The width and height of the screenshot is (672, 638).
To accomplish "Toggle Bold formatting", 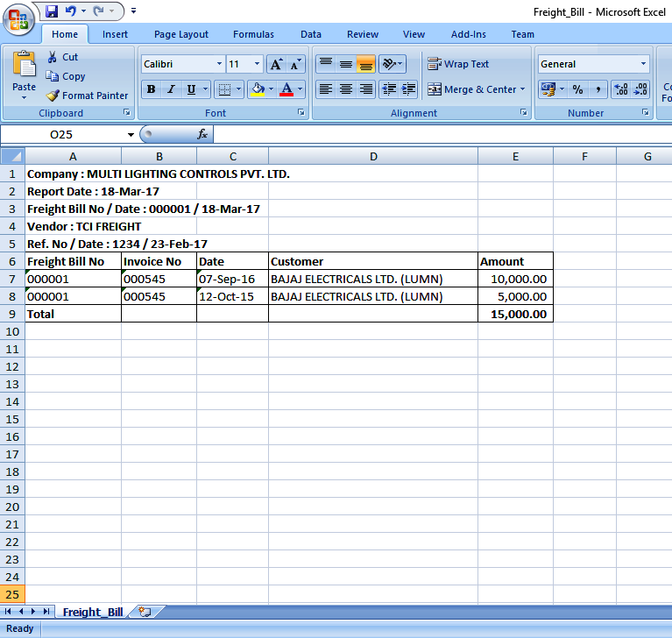I will (151, 89).
